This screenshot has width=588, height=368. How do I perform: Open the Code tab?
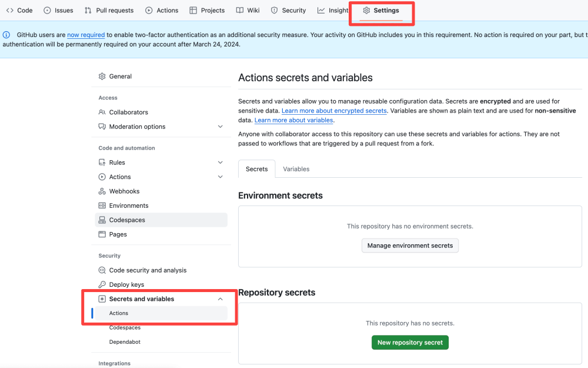[19, 11]
